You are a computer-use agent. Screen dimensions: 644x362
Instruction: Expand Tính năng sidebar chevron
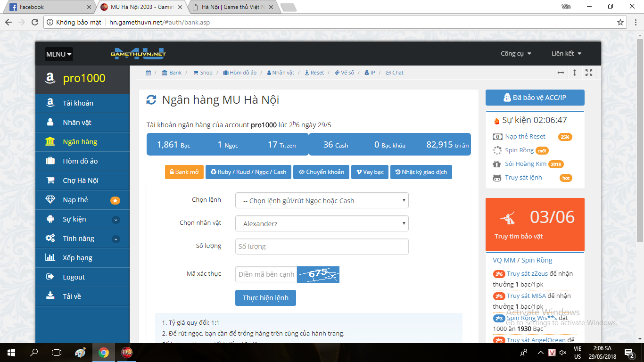[x=116, y=239]
